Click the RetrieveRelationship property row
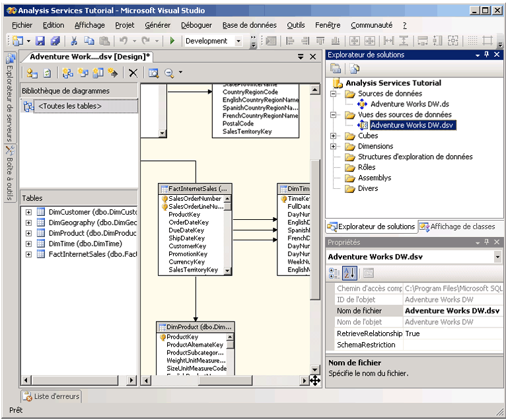Image resolution: width=506 pixels, height=420 pixels. click(x=419, y=333)
